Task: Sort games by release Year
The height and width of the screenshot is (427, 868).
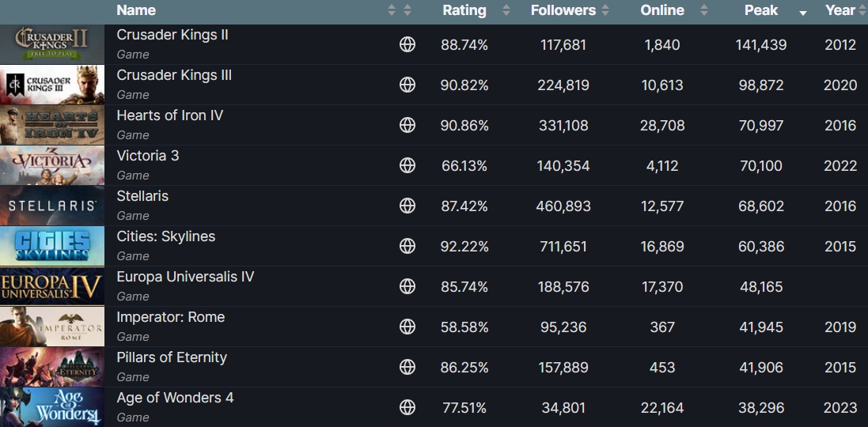Action: pyautogui.click(x=840, y=10)
